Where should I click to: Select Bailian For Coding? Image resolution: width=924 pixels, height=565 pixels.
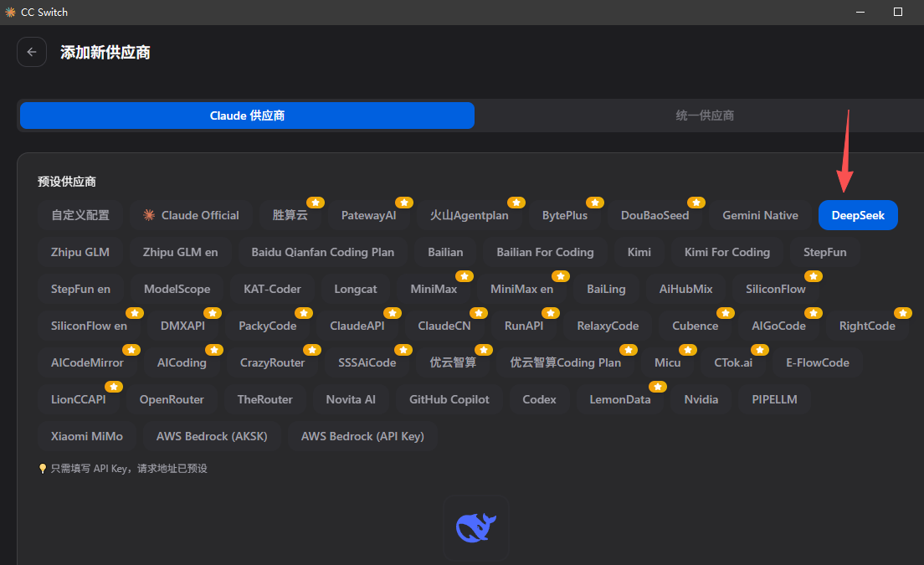[x=545, y=252]
